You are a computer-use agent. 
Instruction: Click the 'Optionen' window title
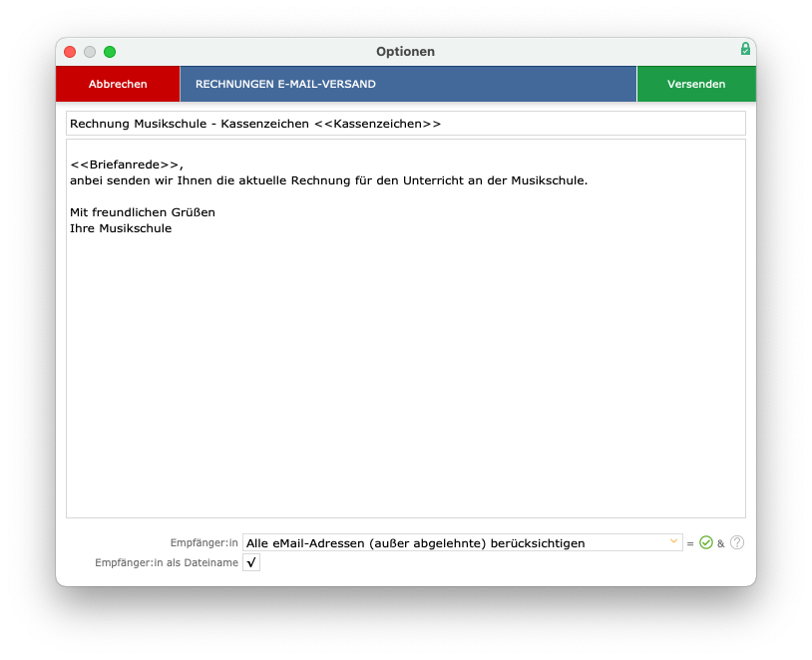click(x=405, y=52)
